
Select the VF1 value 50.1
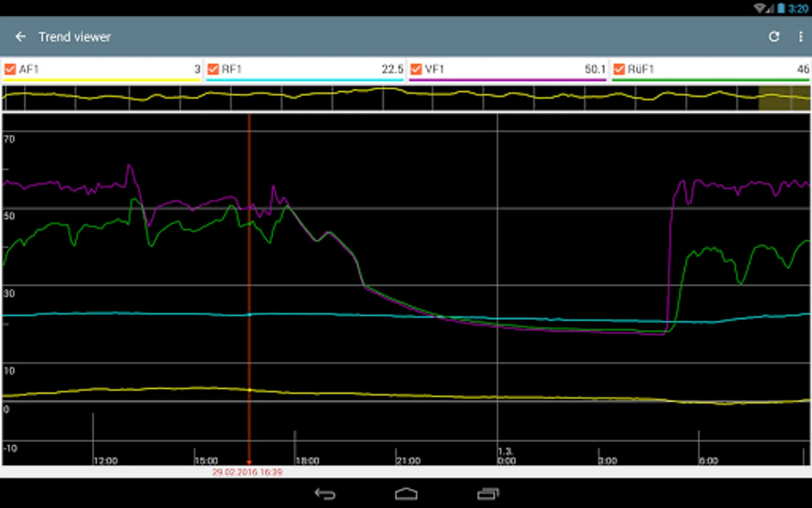click(x=595, y=69)
